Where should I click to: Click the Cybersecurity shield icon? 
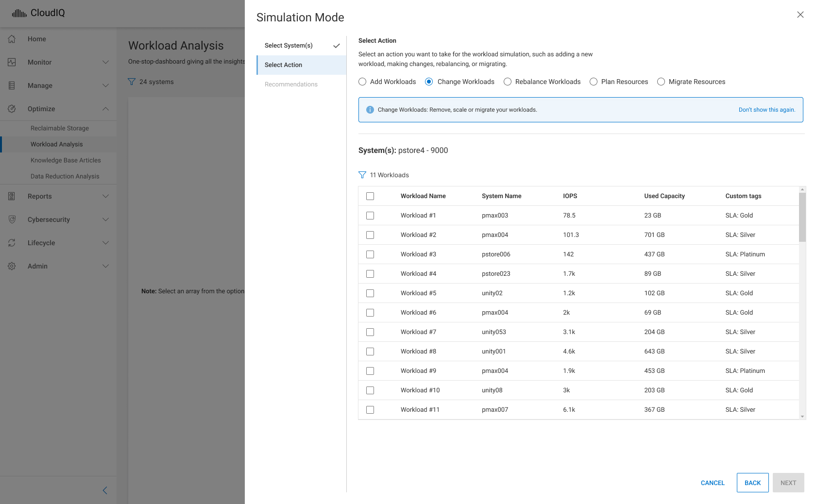tap(12, 219)
